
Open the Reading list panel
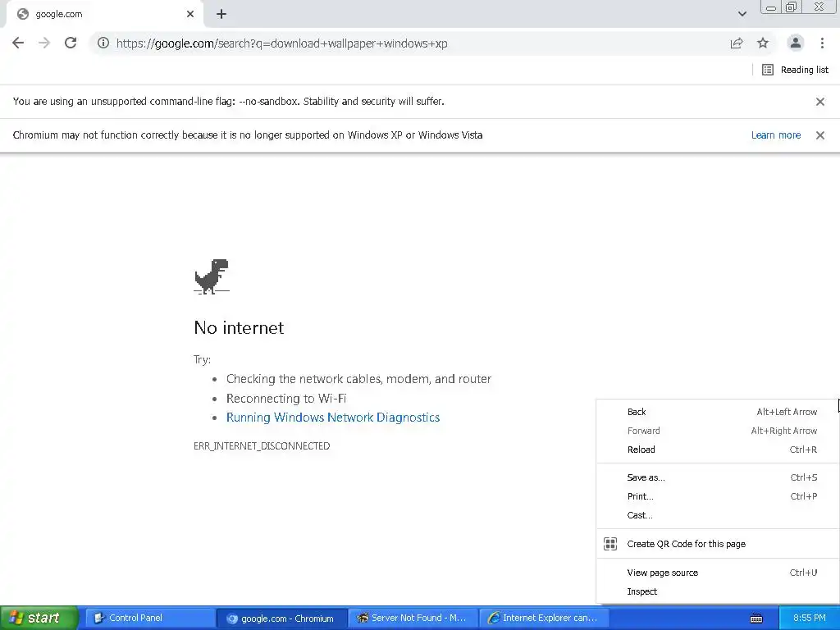tap(795, 70)
